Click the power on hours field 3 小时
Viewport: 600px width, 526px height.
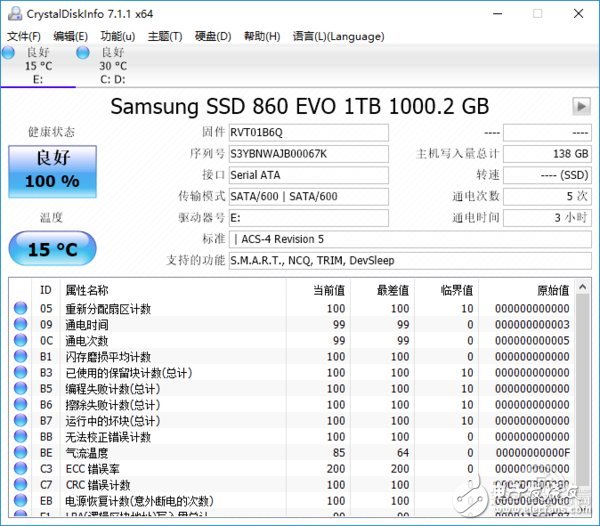tap(547, 218)
